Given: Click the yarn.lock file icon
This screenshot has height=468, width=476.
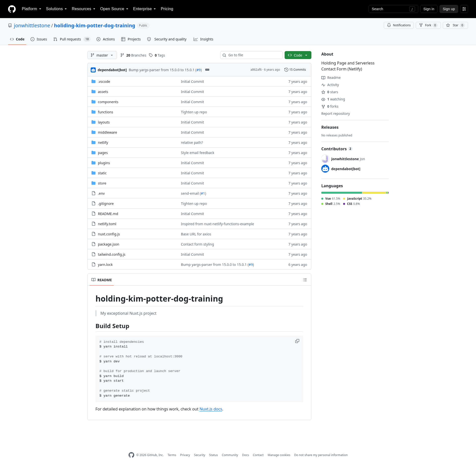Looking at the screenshot, I should tap(93, 264).
